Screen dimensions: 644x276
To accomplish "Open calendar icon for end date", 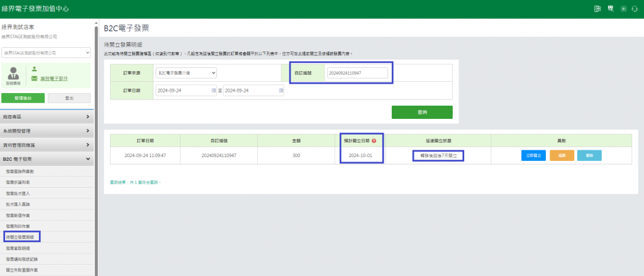I will (281, 91).
